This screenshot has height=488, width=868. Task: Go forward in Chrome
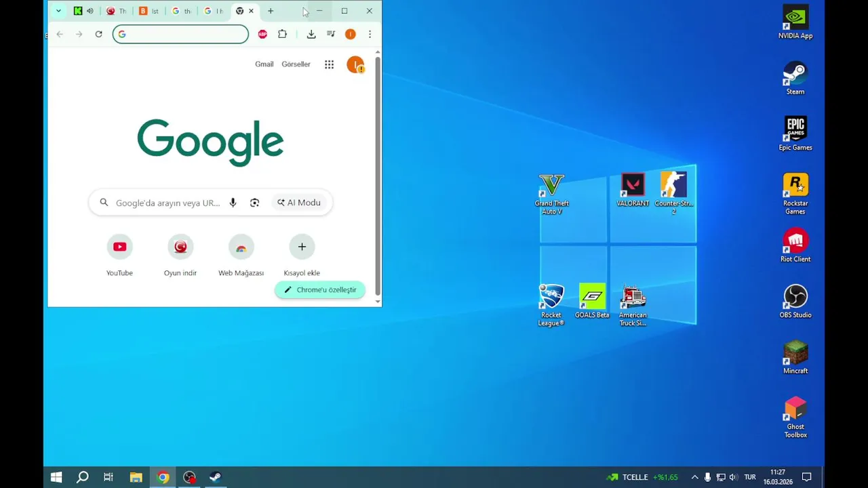pyautogui.click(x=79, y=34)
